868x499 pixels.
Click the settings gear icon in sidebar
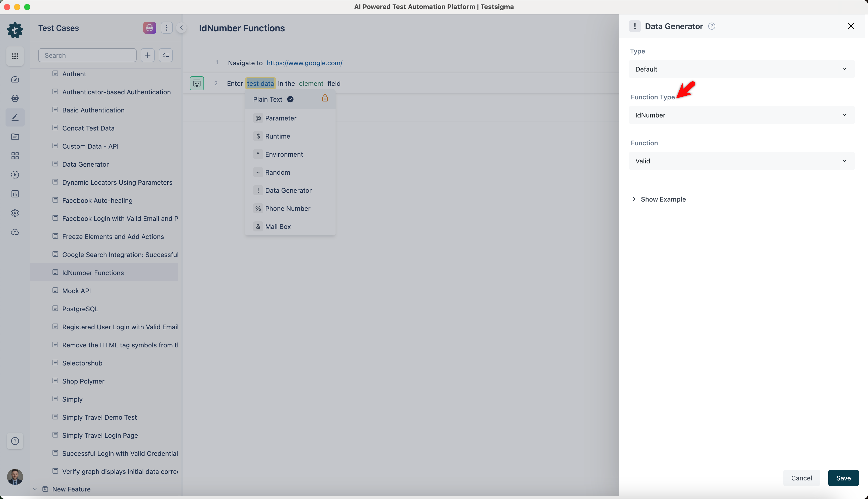click(x=15, y=213)
